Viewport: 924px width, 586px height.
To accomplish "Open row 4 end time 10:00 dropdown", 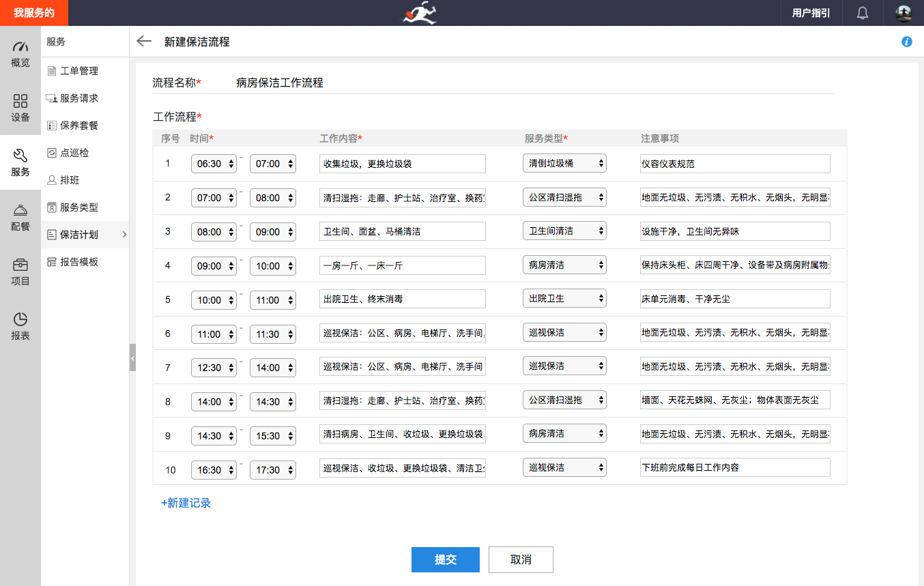I will point(273,266).
